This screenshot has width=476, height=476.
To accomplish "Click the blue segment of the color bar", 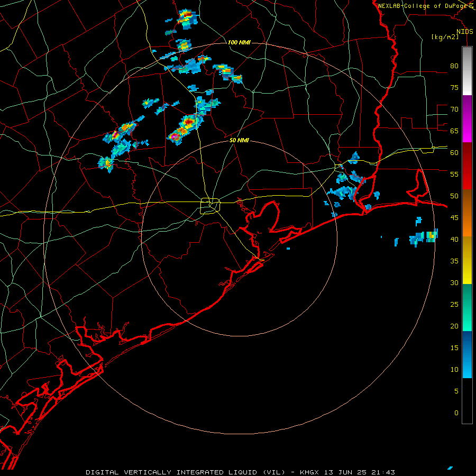I will tap(467, 354).
